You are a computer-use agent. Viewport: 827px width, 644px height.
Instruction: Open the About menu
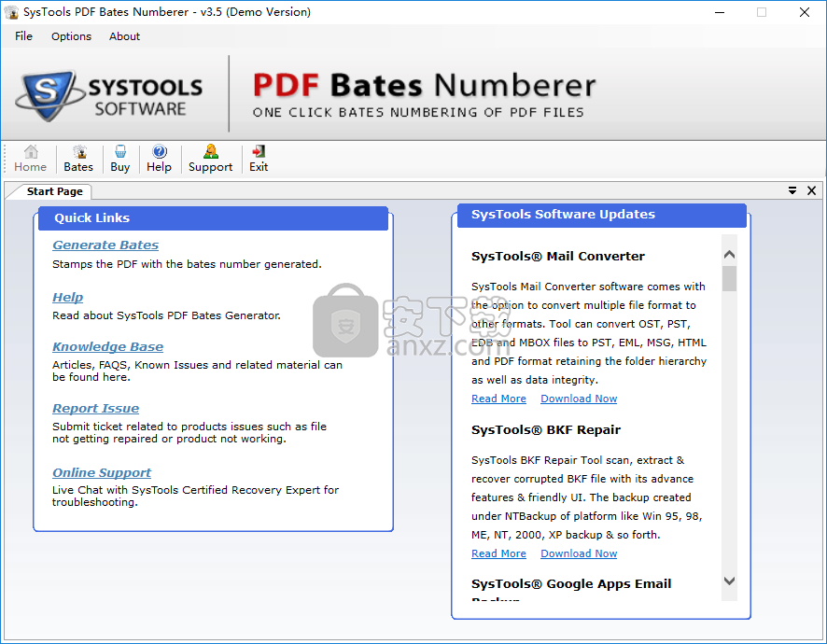click(x=124, y=35)
